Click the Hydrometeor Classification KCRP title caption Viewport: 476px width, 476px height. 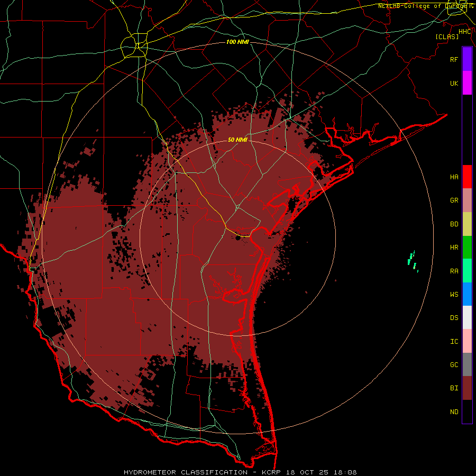tap(240, 472)
